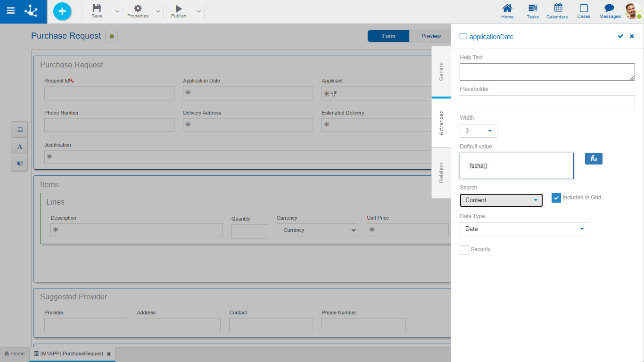This screenshot has height=362, width=644.
Task: Click the Purchase Request title text
Action: click(x=66, y=36)
